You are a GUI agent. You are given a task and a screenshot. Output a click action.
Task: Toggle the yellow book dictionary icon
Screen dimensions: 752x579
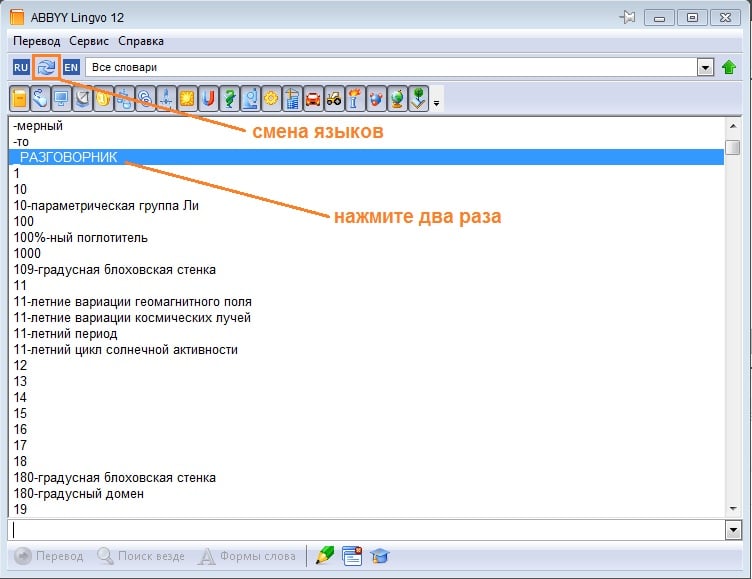click(20, 98)
